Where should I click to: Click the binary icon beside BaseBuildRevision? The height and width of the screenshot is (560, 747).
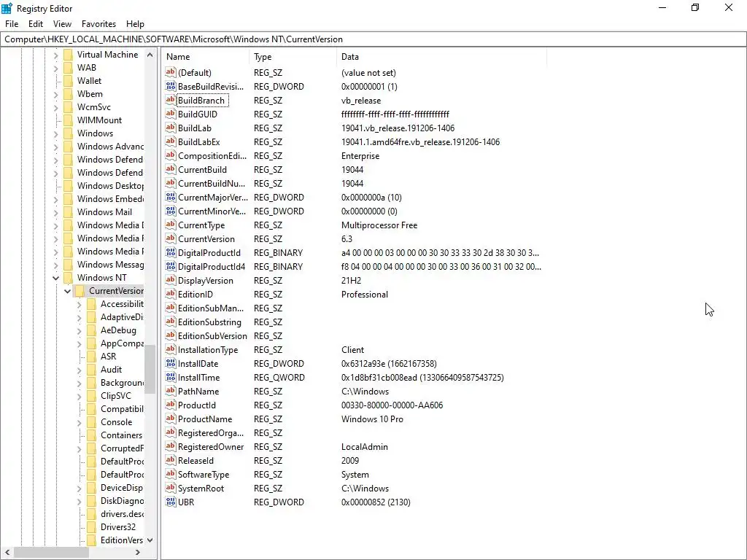170,86
